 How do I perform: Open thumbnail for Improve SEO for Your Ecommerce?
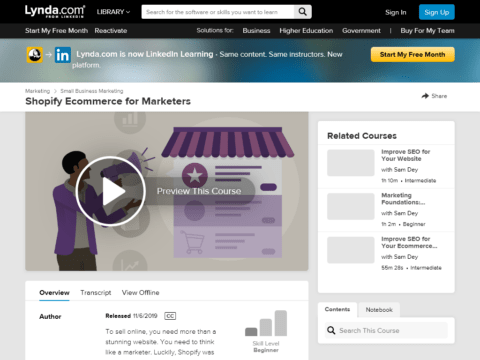click(351, 250)
